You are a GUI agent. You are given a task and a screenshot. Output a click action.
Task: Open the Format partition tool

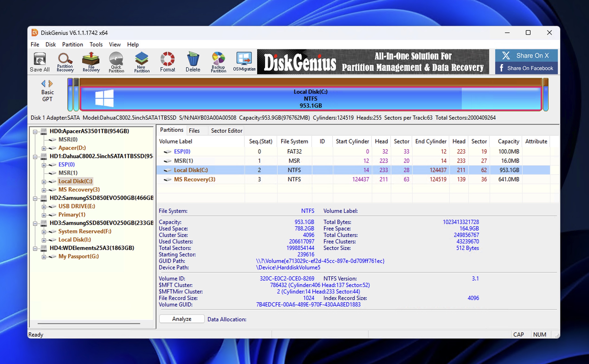point(167,62)
